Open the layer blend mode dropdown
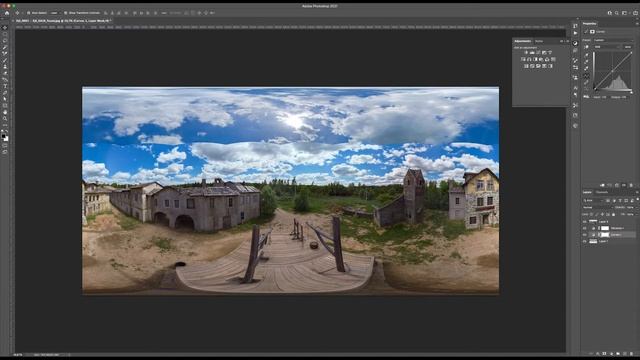 [598, 207]
